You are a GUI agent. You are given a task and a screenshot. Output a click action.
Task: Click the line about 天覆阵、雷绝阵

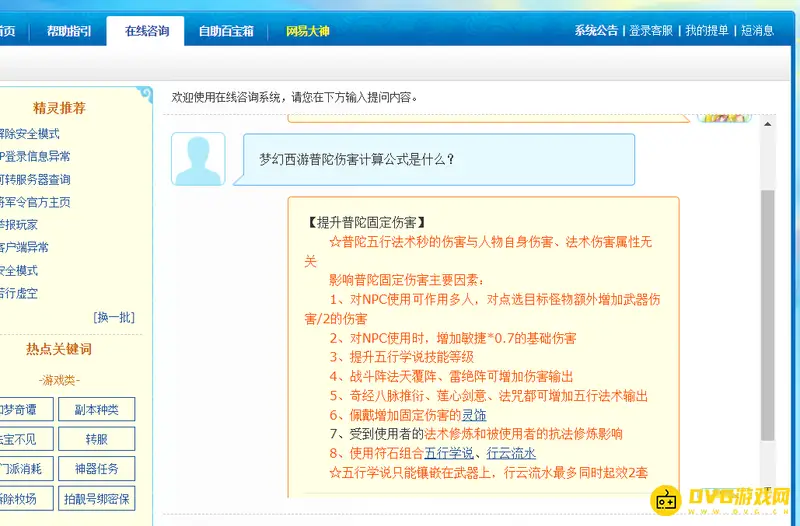point(452,377)
